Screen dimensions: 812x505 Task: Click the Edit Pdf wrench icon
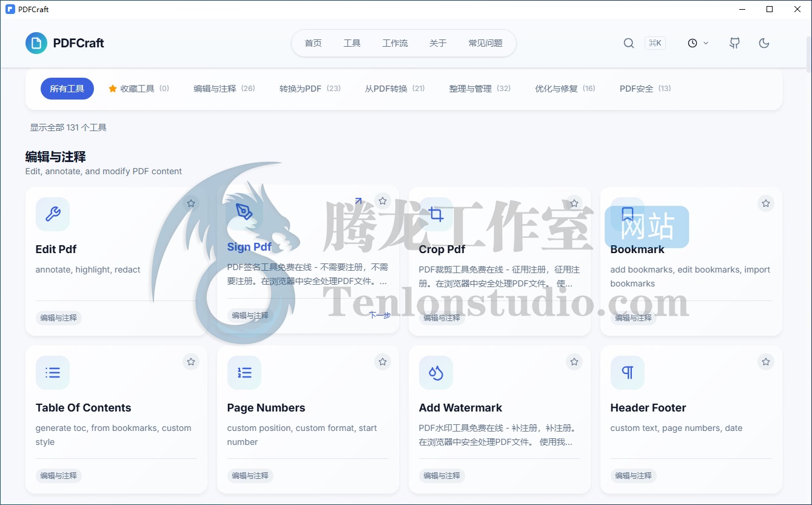pos(53,214)
